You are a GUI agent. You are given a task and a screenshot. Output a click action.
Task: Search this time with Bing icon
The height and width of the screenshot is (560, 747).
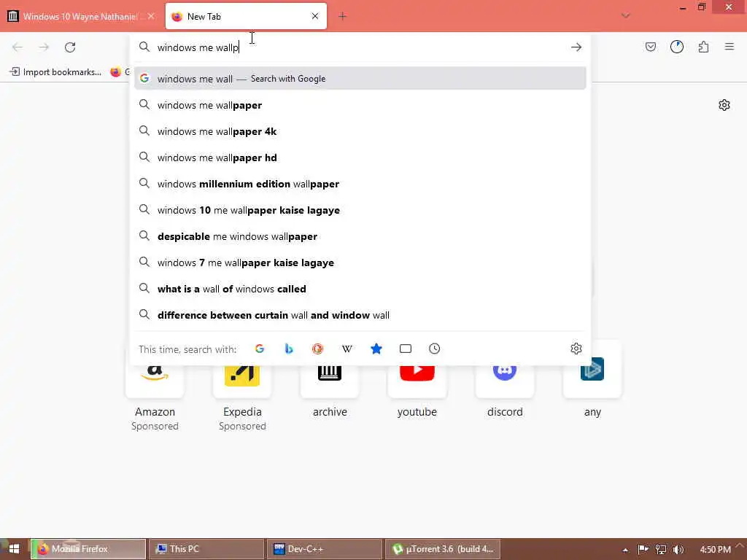[289, 349]
